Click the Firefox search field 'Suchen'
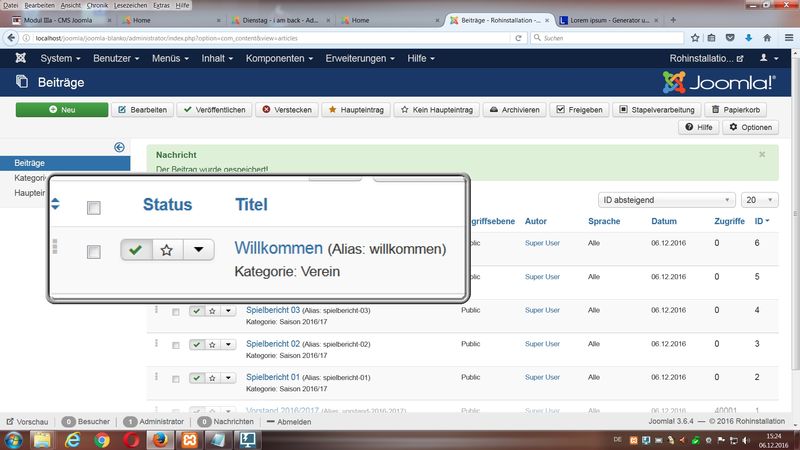800x450 pixels. click(607, 38)
